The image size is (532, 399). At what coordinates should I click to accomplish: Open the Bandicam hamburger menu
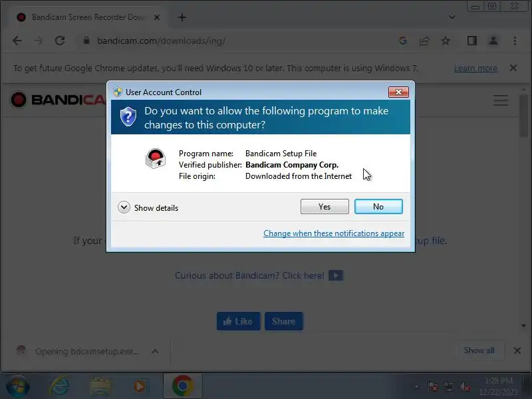[x=501, y=100]
